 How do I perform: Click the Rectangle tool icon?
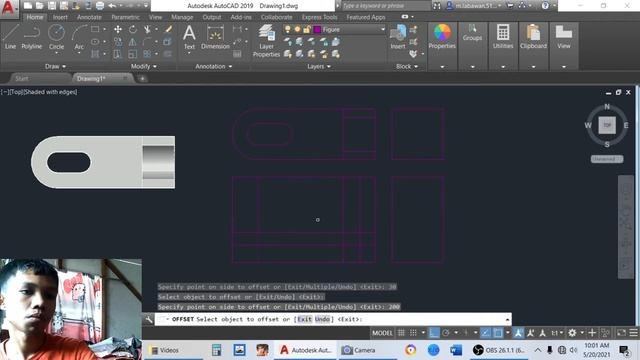tap(95, 29)
